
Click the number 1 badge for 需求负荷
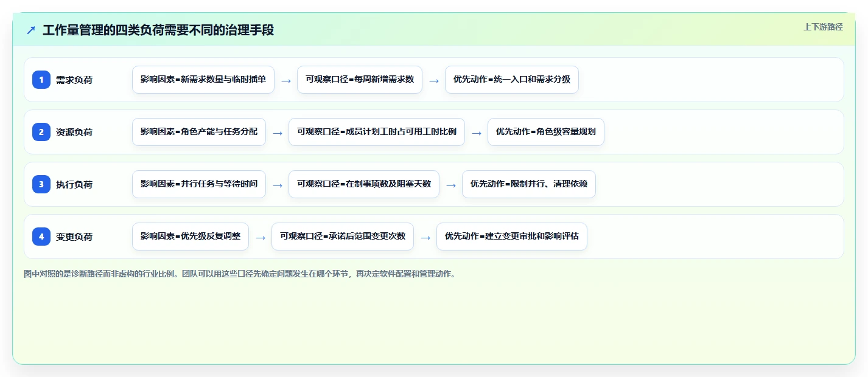[41, 80]
